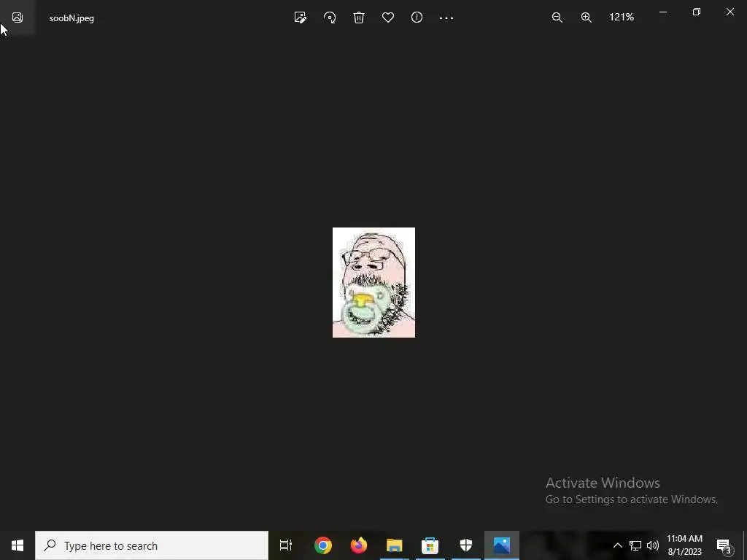The image size is (747, 560).
Task: Open Task View from the taskbar
Action: (x=286, y=545)
